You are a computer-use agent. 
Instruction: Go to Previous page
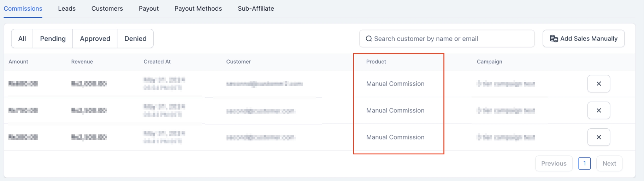click(553, 164)
